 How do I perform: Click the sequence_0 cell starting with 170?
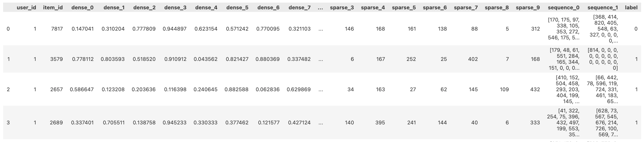point(563,29)
